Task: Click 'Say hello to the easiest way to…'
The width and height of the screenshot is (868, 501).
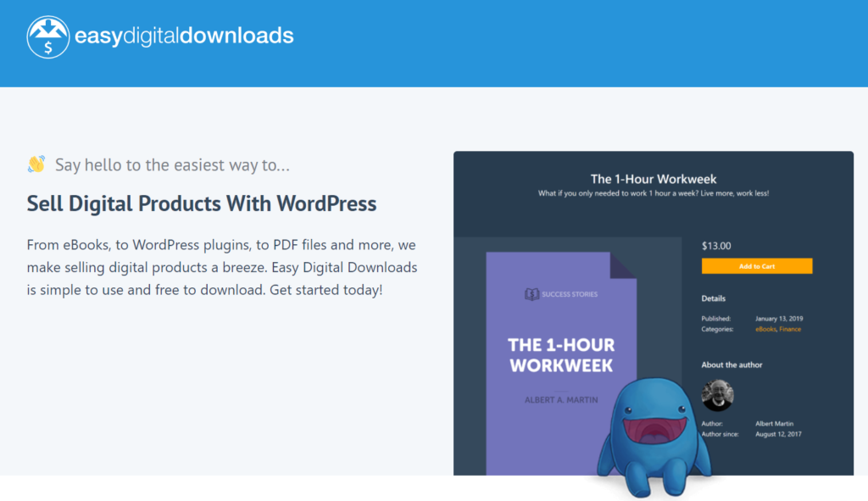Action: coord(172,165)
